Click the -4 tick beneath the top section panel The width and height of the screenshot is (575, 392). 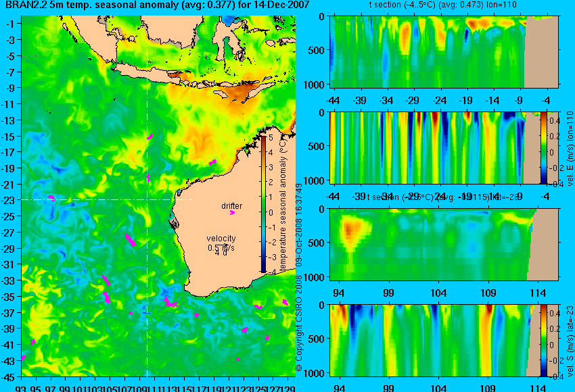[x=545, y=101]
